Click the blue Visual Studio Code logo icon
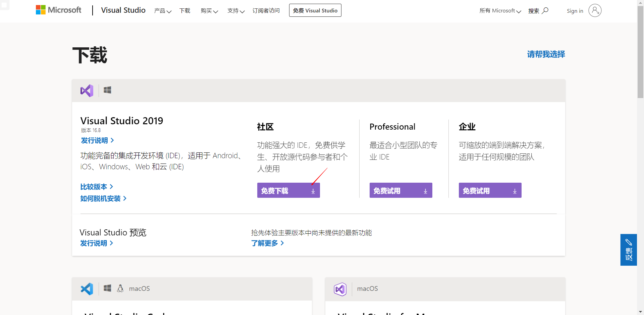 coord(87,289)
